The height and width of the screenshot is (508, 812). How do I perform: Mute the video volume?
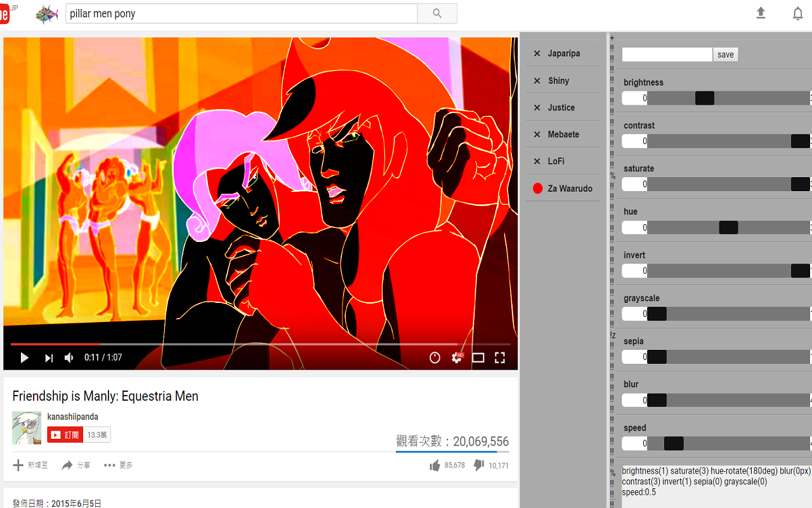tap(69, 358)
